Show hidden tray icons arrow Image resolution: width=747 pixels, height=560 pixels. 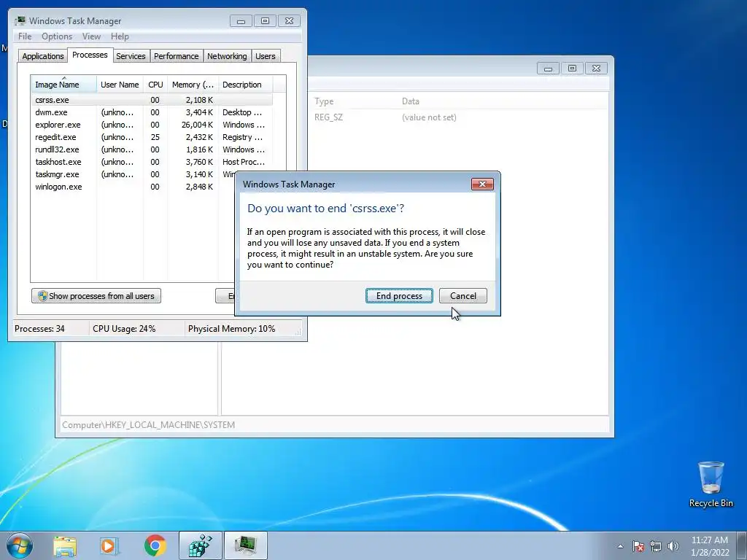coord(620,546)
